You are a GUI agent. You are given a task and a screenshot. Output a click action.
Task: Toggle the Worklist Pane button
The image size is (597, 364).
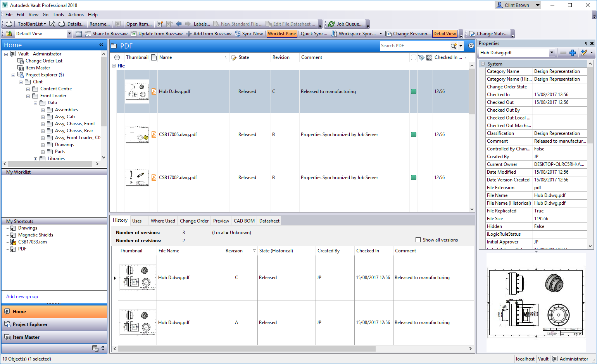(x=282, y=34)
